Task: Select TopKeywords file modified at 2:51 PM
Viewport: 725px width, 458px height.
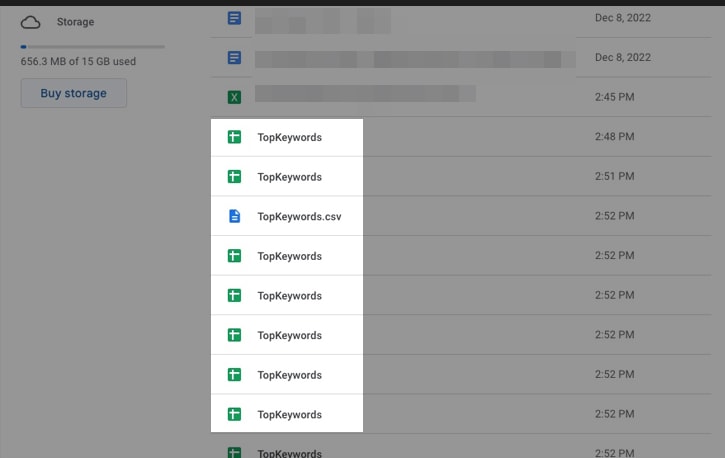Action: click(289, 177)
